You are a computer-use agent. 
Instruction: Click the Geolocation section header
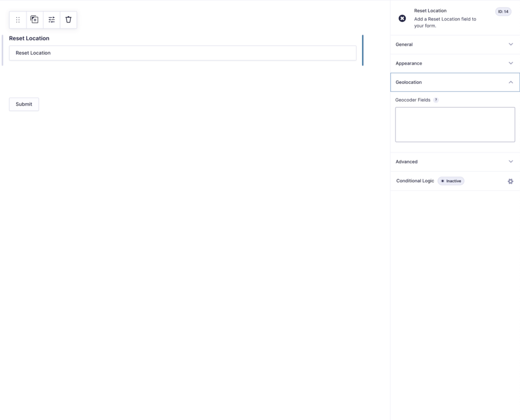click(408, 82)
